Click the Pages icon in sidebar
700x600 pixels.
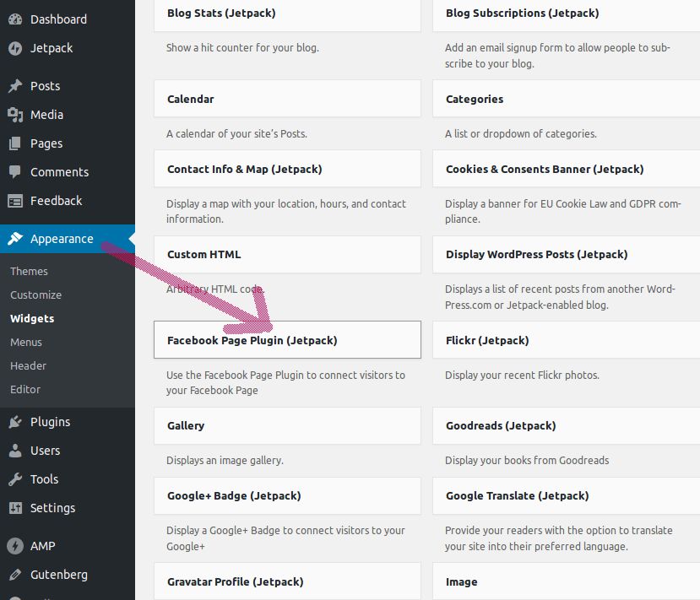coord(15,143)
